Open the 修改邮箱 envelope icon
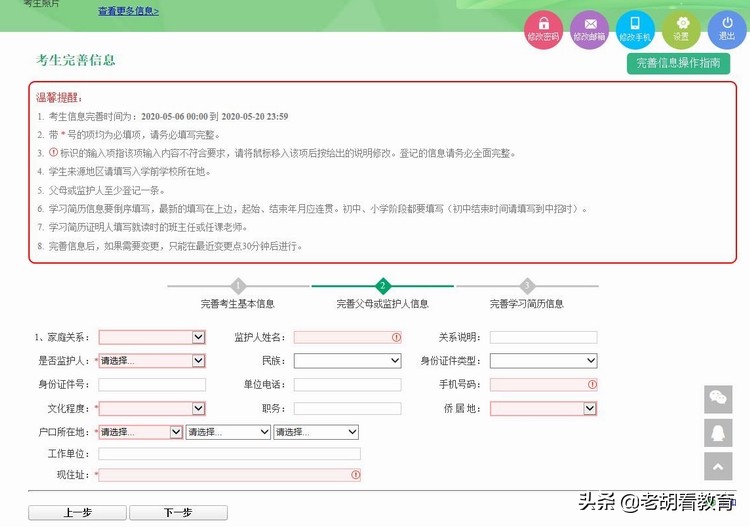Viewport: 750px width, 527px height. pos(589,30)
